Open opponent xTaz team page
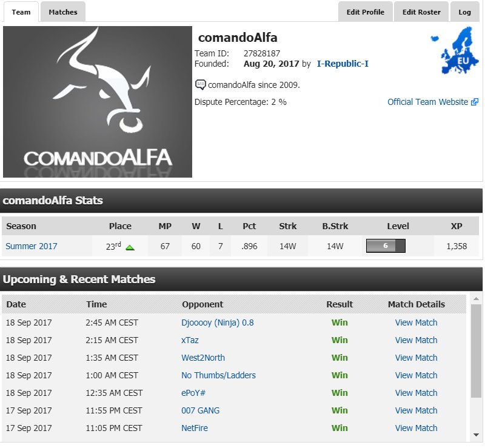485x448 pixels. [x=190, y=340]
